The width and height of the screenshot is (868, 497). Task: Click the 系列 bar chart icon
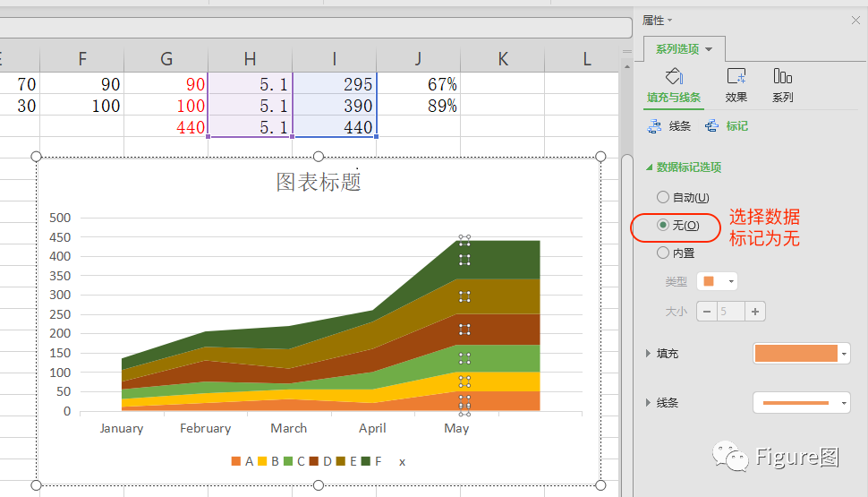[x=783, y=76]
